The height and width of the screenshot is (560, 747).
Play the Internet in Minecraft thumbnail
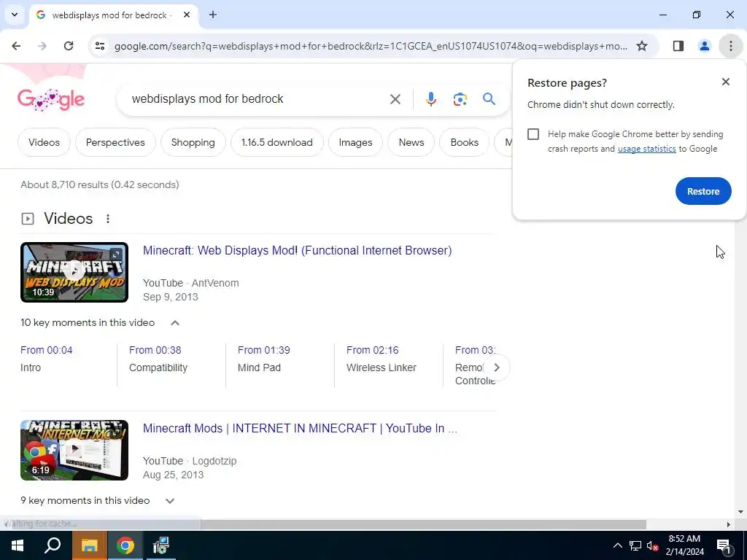pos(74,450)
